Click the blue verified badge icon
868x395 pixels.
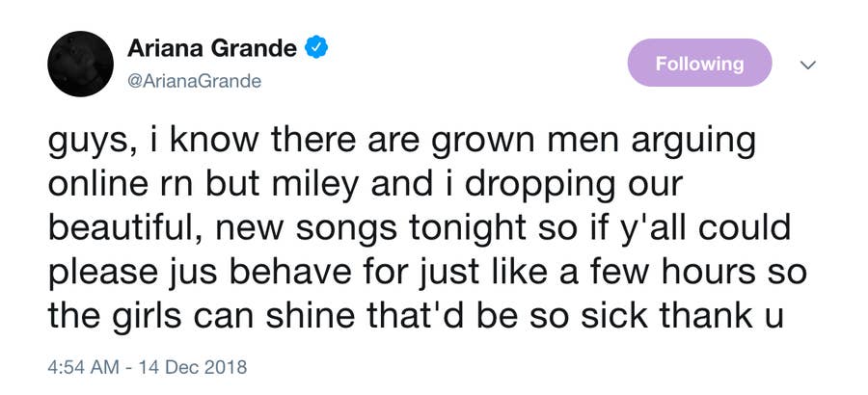pos(315,46)
